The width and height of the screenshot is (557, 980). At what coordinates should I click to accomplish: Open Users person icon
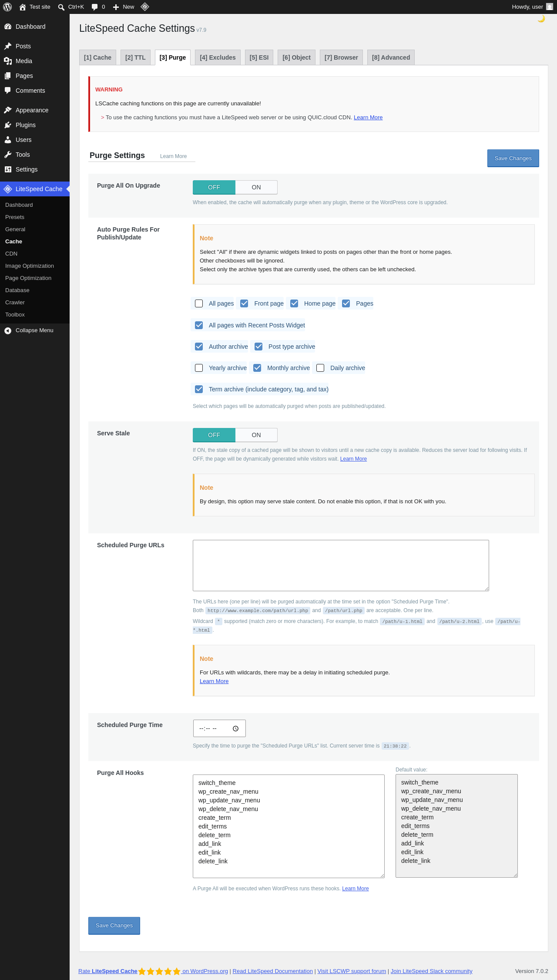pyautogui.click(x=8, y=140)
